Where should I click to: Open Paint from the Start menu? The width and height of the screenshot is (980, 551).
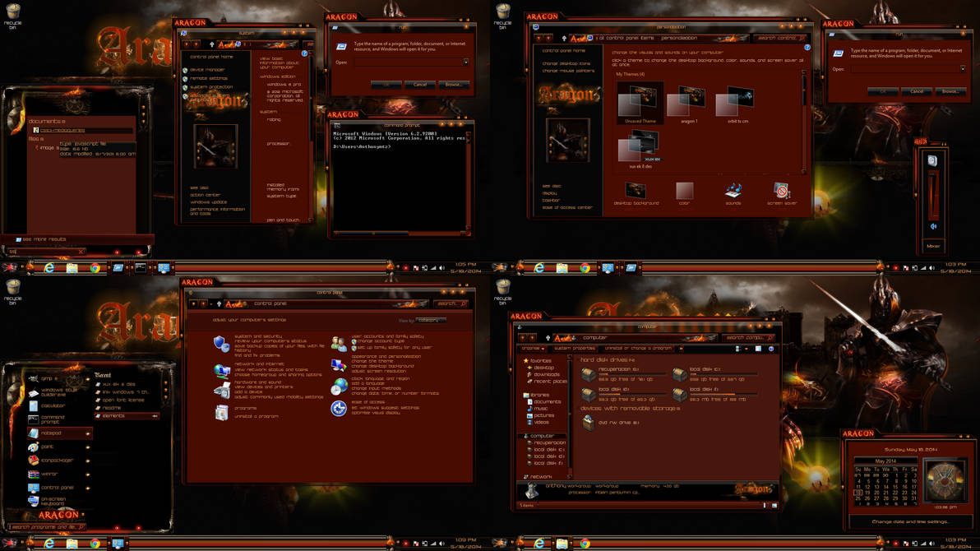pyautogui.click(x=47, y=447)
